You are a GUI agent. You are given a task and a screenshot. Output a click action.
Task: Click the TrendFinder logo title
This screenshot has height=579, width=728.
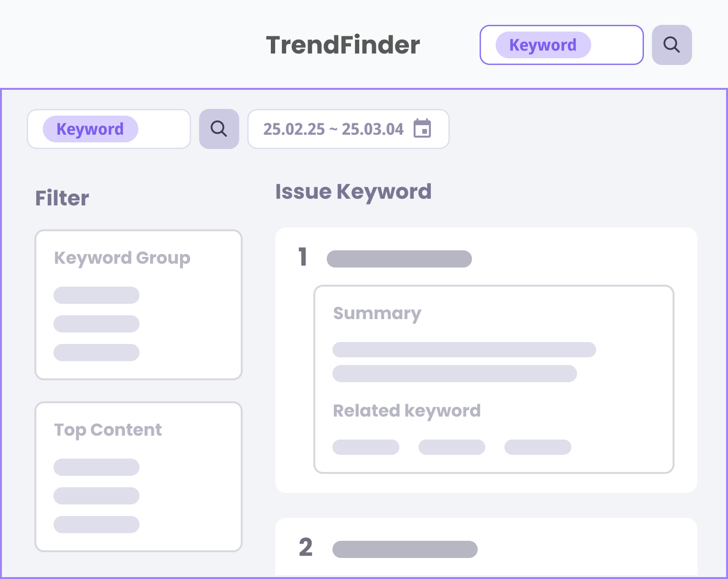[x=343, y=45]
